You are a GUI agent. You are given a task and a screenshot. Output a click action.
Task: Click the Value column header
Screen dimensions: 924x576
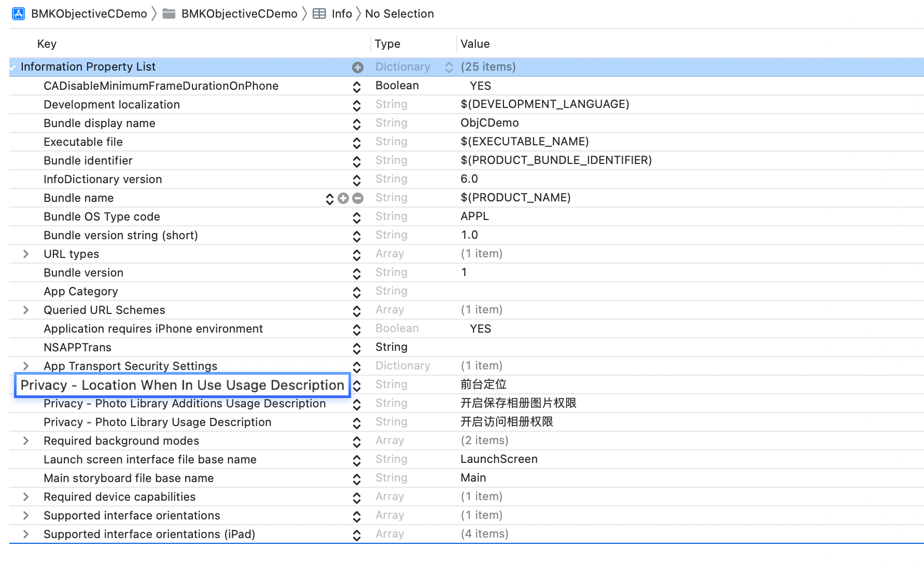[475, 44]
